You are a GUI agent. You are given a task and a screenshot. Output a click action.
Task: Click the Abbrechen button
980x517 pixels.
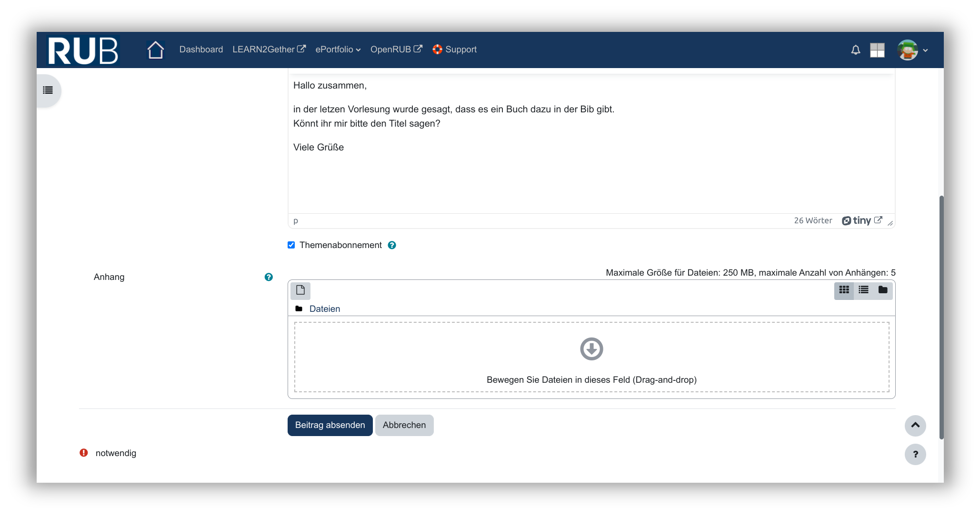coord(404,425)
